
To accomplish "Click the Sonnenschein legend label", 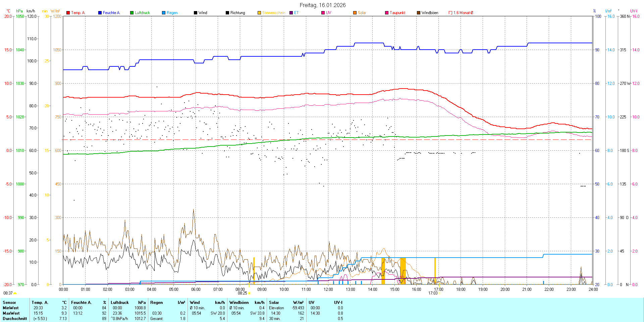I will coord(274,13).
